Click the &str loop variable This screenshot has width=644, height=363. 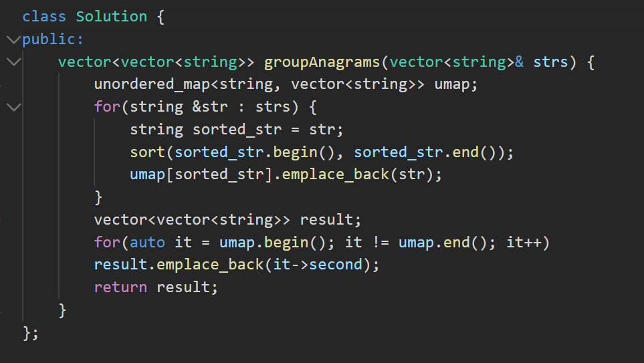click(x=210, y=107)
